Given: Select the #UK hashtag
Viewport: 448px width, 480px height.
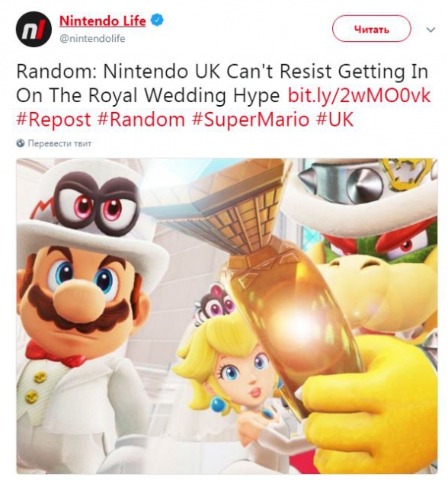Looking at the screenshot, I should click(334, 120).
